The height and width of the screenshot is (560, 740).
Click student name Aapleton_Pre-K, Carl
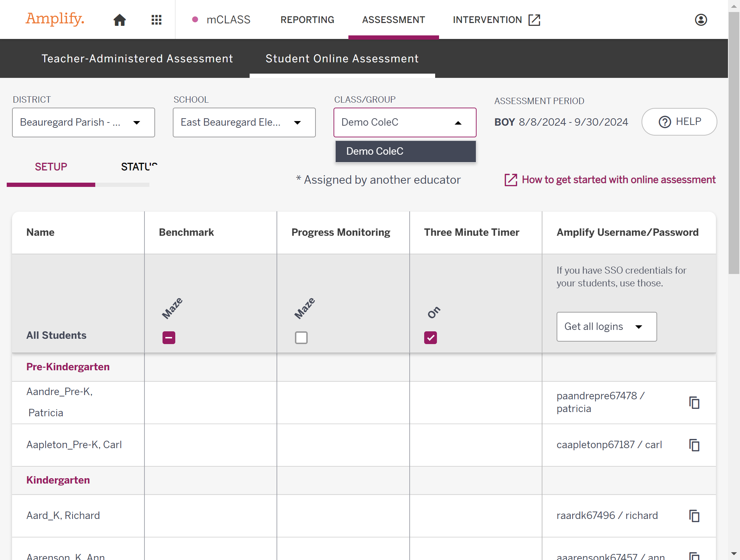74,445
